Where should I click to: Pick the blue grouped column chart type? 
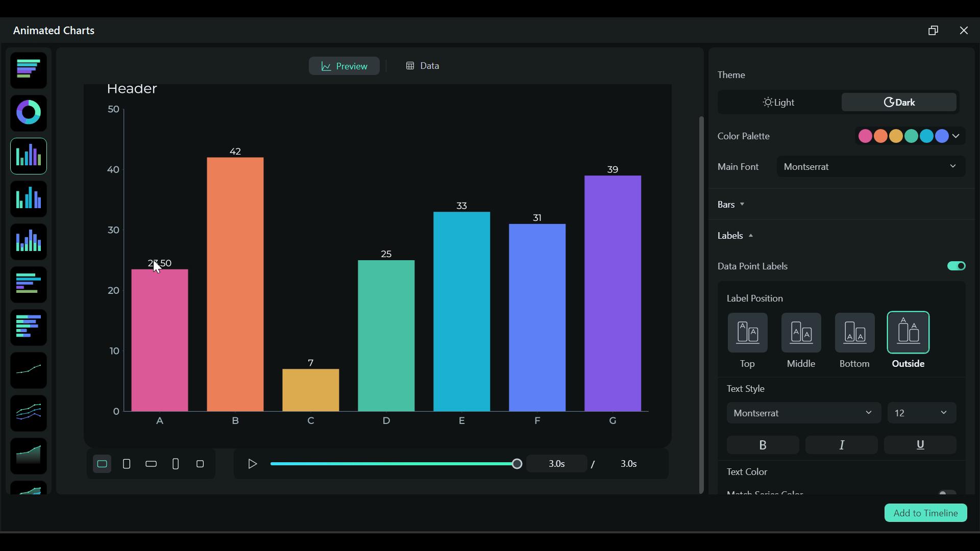[29, 199]
